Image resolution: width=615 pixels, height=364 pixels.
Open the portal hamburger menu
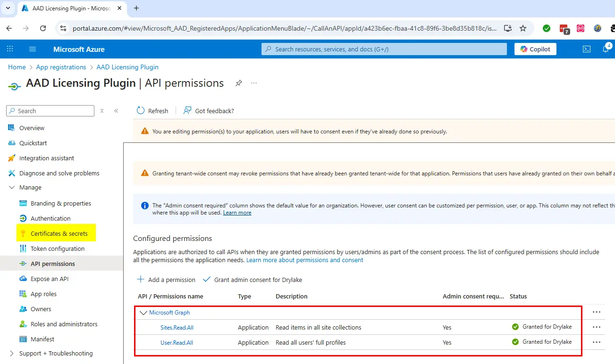point(33,49)
